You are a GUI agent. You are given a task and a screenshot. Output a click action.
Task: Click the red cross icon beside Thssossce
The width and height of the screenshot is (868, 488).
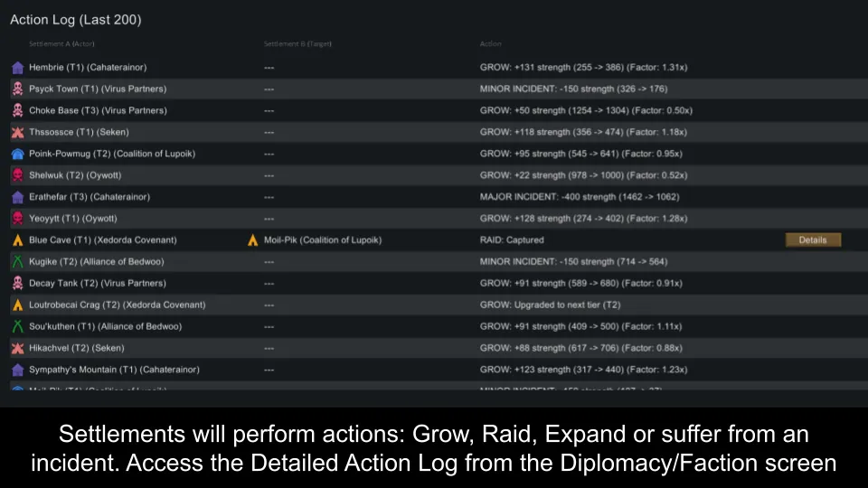pos(17,133)
